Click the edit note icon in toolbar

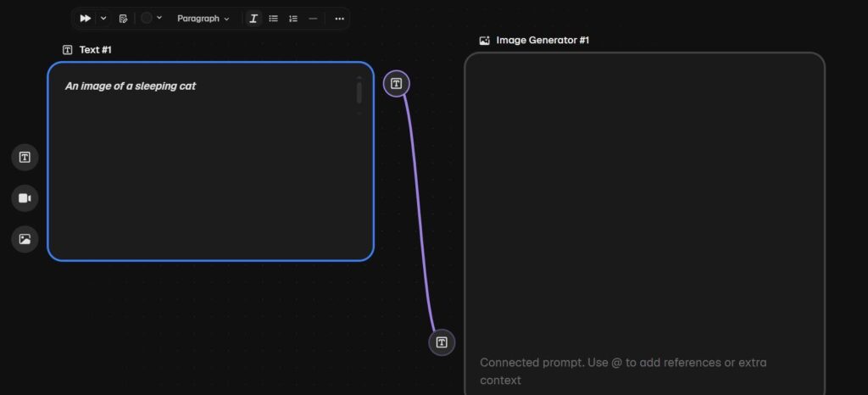point(124,19)
